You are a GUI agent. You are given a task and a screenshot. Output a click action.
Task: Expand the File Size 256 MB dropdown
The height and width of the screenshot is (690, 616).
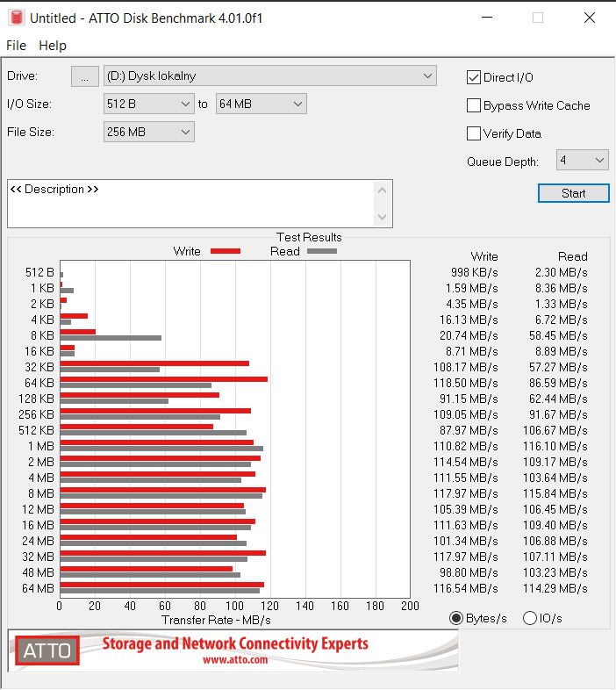(x=148, y=133)
